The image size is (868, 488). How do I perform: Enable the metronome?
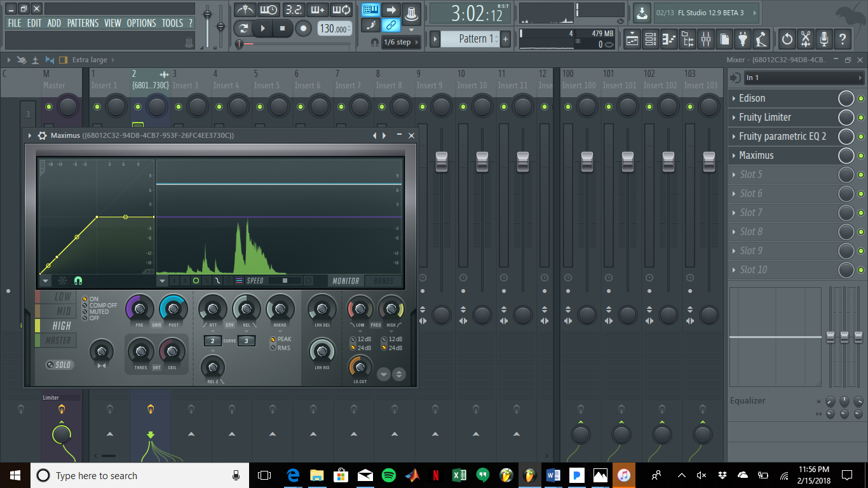pos(246,10)
